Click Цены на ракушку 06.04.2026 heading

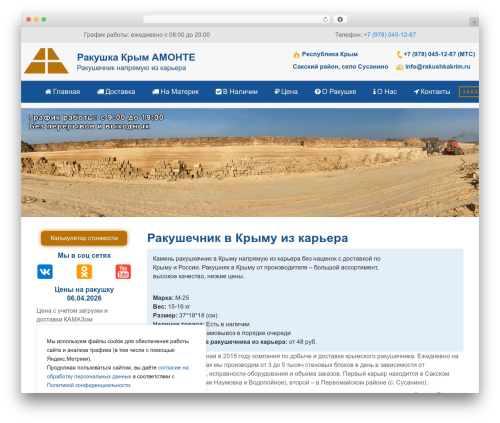tap(84, 294)
